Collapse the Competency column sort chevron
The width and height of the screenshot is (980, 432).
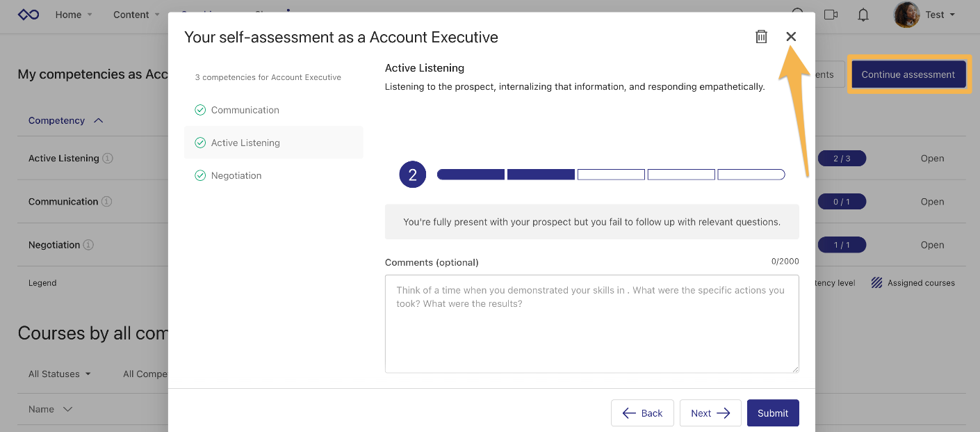coord(98,120)
